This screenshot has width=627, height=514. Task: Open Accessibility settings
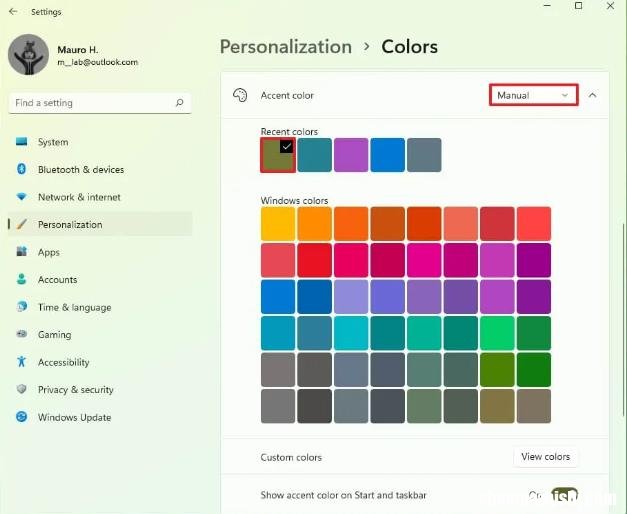tap(100, 362)
